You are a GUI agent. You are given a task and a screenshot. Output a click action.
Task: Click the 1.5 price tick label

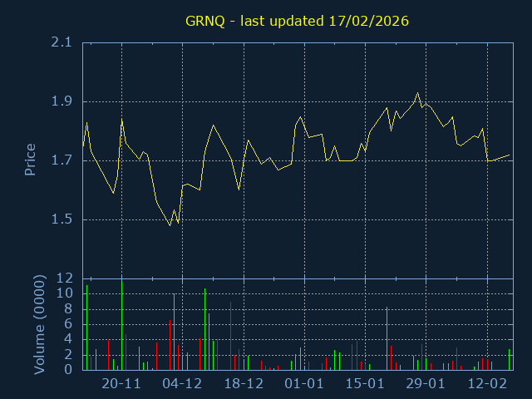click(61, 219)
